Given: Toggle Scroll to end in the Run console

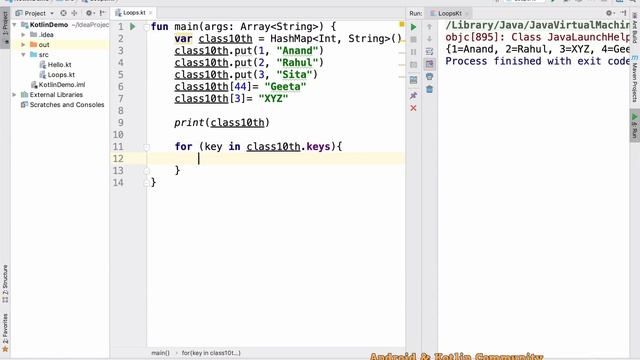Looking at the screenshot, I should pyautogui.click(x=429, y=64).
